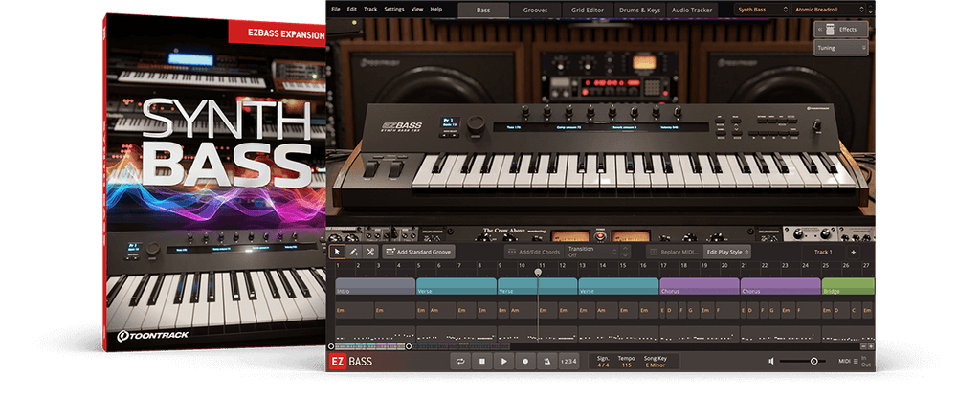Viewport: 980px width, 398px height.
Task: Click the timeline playhead marker
Action: pos(538,273)
